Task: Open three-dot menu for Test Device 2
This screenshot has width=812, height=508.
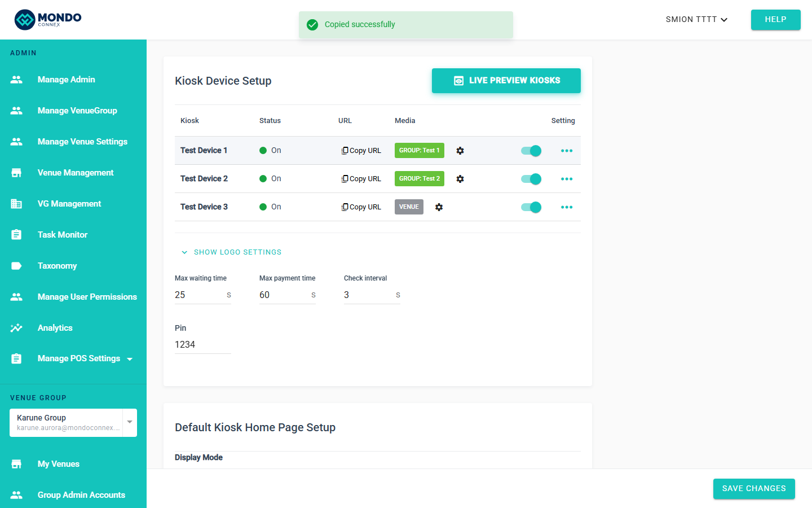Action: tap(567, 179)
